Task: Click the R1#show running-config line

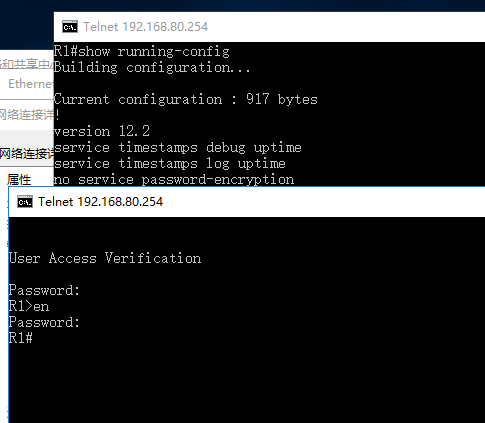Action: pos(142,51)
